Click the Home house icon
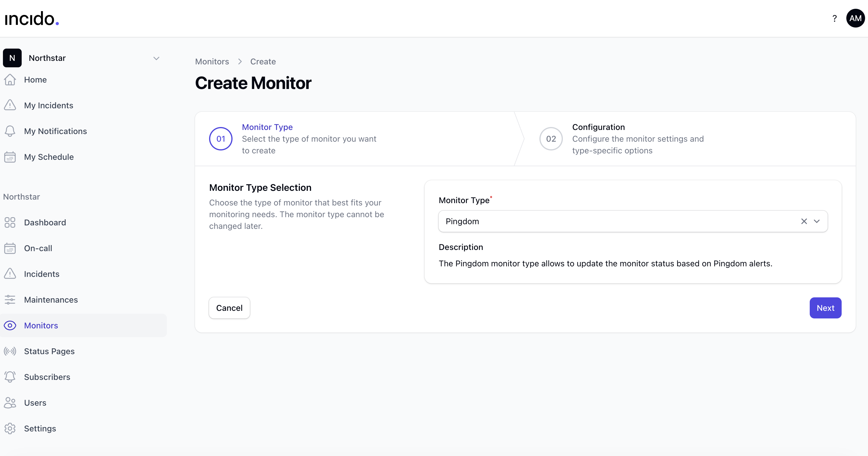 point(10,80)
